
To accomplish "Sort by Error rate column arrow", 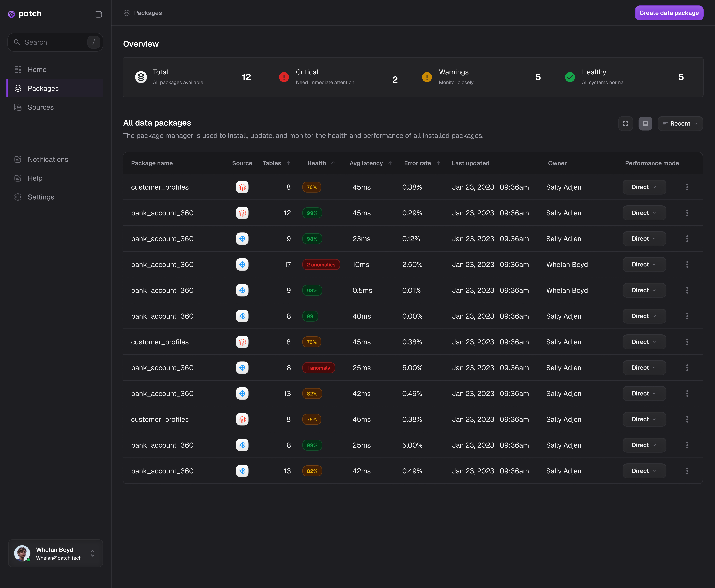I will [438, 163].
